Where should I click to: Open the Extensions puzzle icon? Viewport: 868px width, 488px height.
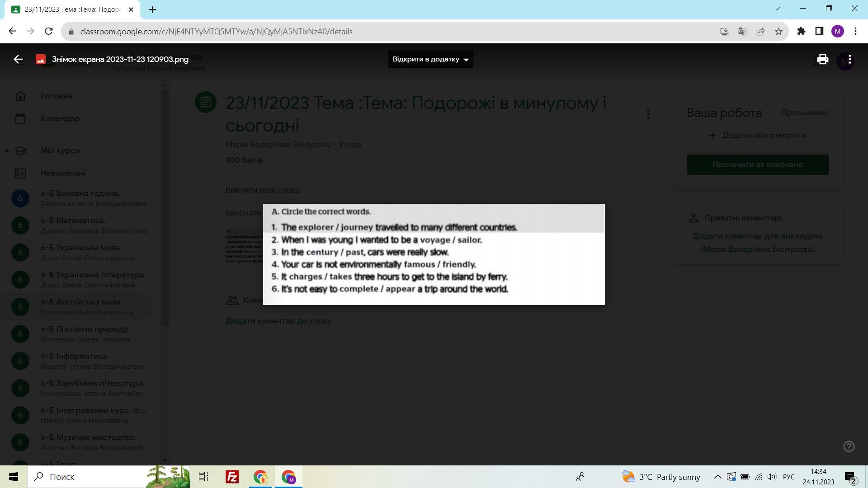coord(801,31)
